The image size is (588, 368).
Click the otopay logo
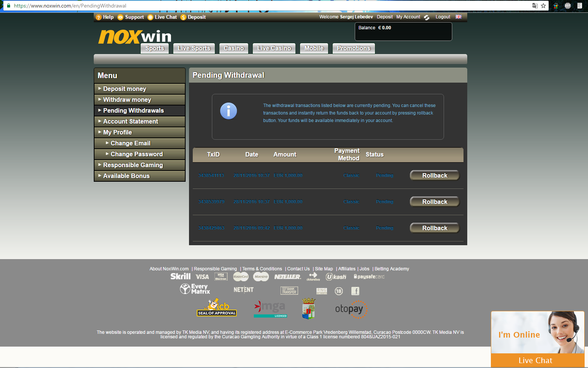pyautogui.click(x=351, y=309)
